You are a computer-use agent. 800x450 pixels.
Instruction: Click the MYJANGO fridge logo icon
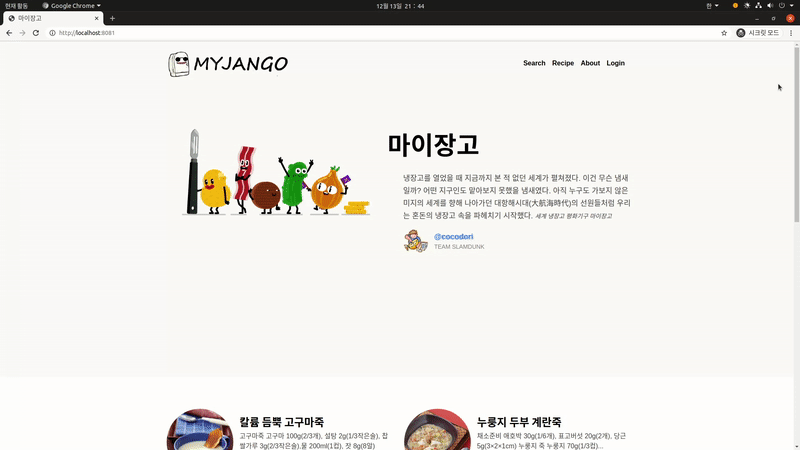[179, 64]
